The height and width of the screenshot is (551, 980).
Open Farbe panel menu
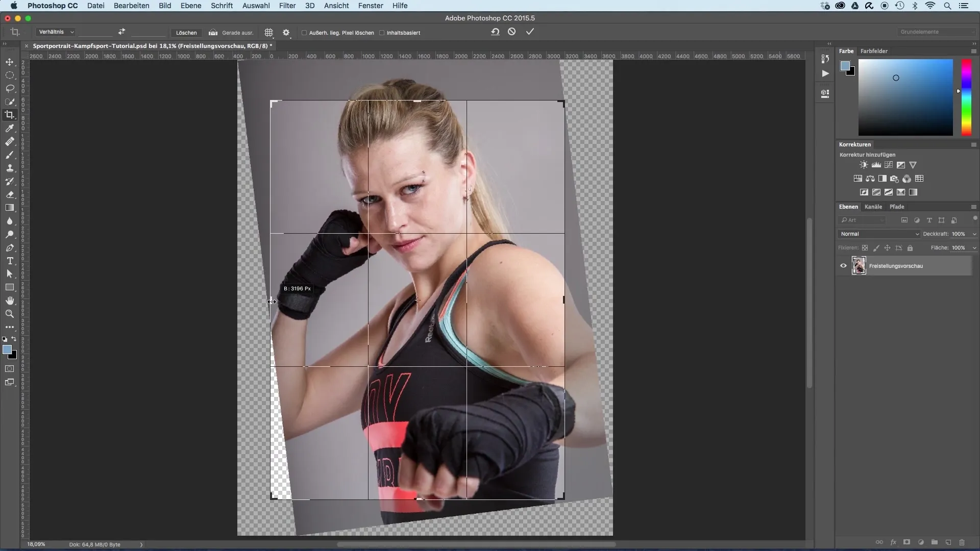coord(973,51)
